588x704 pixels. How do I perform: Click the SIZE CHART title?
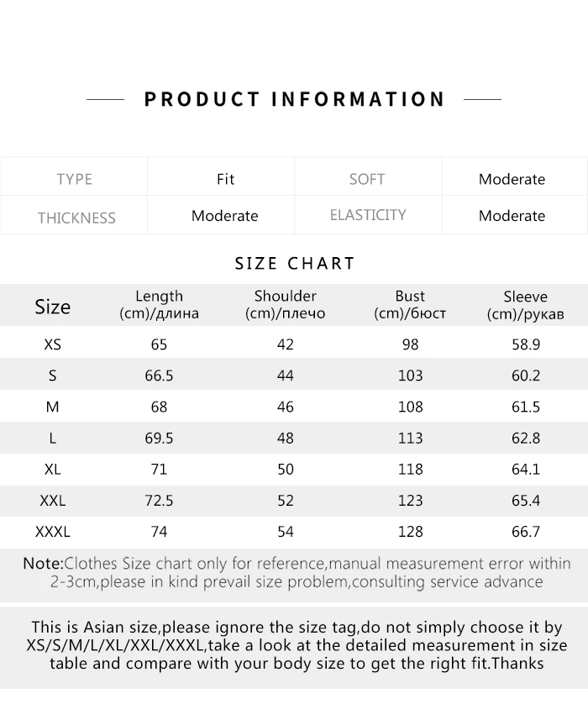coord(295,264)
